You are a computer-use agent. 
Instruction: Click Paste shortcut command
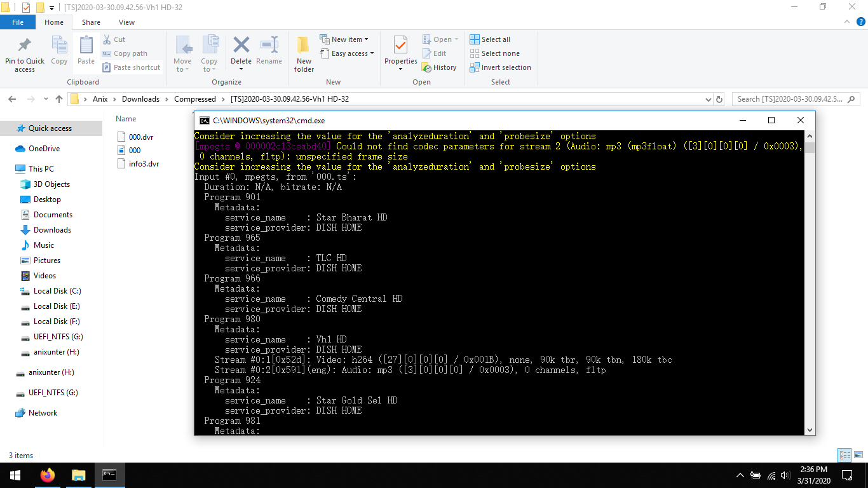(131, 67)
